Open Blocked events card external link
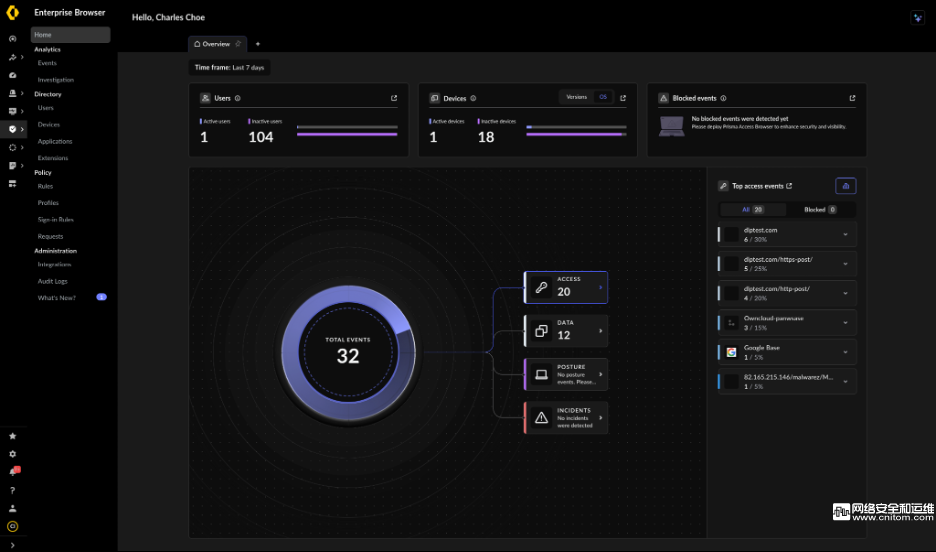This screenshot has height=552, width=936. 852,98
